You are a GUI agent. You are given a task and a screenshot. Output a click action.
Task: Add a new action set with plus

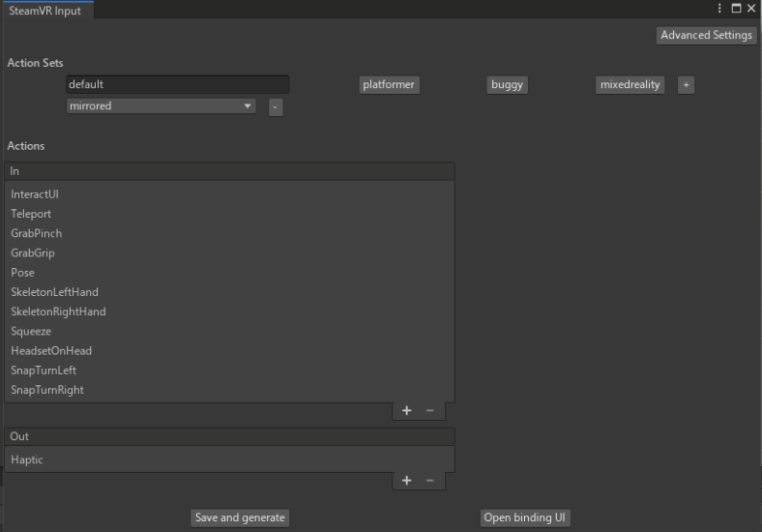point(686,84)
